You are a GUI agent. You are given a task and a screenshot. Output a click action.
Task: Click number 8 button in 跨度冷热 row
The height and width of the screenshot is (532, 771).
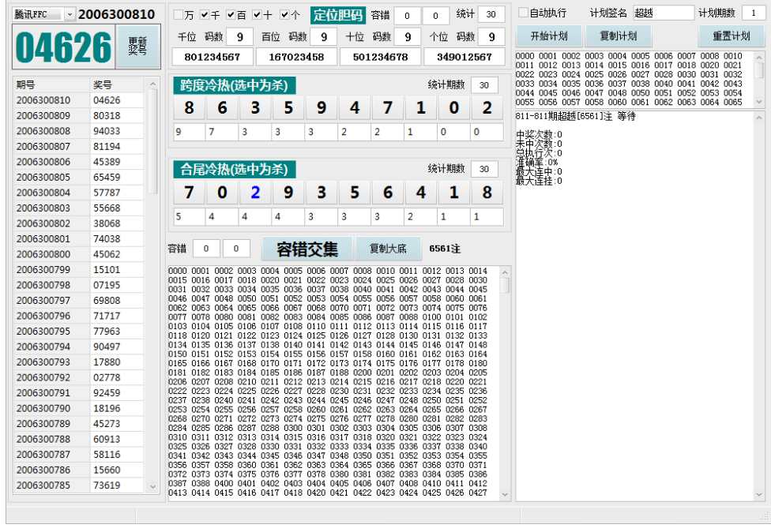coord(189,107)
